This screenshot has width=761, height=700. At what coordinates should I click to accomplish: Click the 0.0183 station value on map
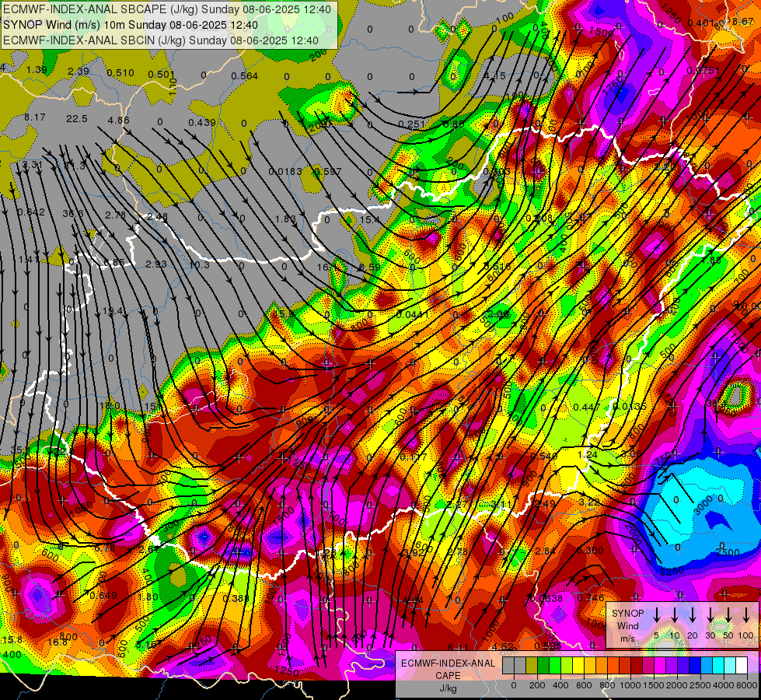[x=285, y=171]
